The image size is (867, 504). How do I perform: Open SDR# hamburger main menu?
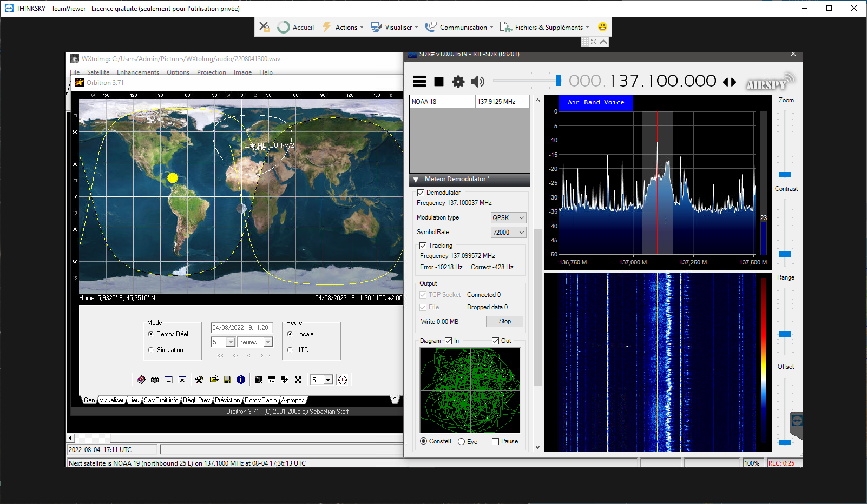pos(419,82)
